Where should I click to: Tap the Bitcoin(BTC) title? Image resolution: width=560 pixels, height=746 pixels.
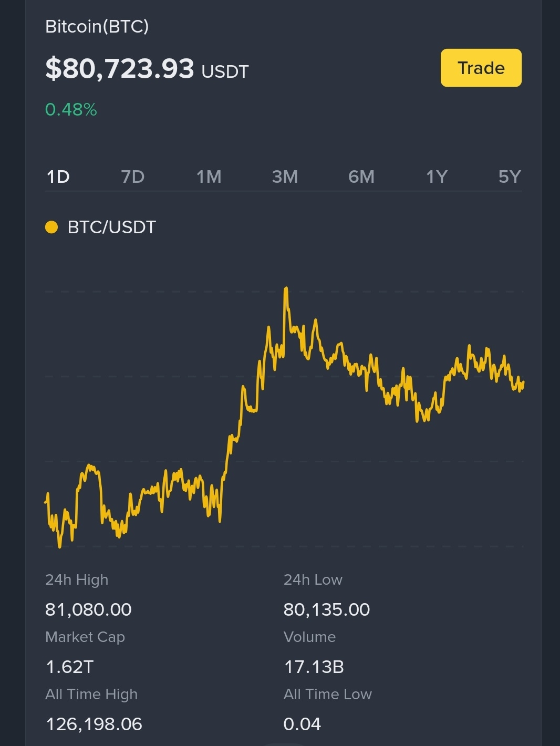[x=97, y=26]
